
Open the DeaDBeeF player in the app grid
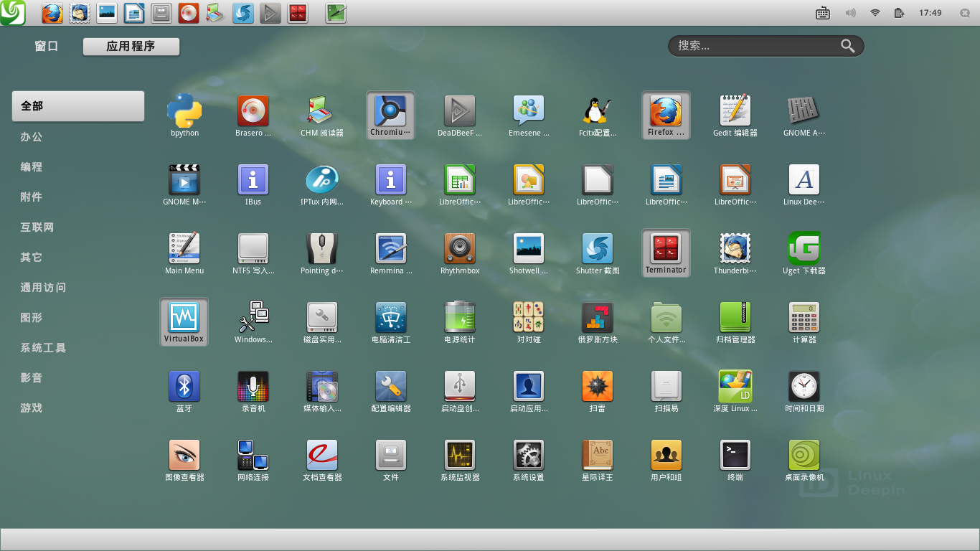tap(460, 116)
